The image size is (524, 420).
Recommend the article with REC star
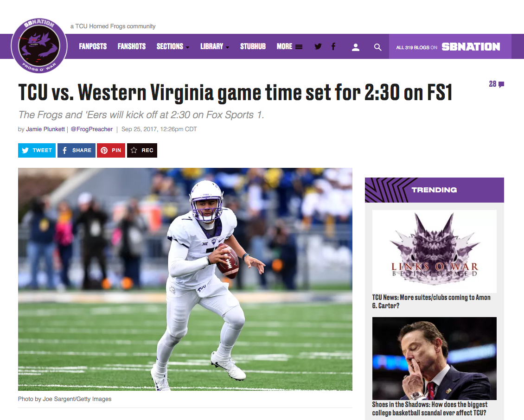142,150
